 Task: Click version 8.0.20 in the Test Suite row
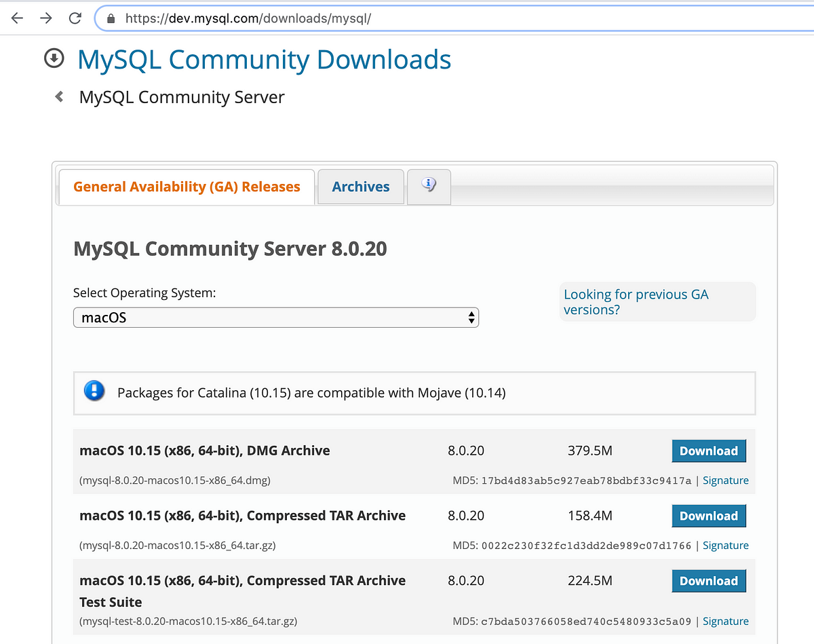click(x=466, y=581)
